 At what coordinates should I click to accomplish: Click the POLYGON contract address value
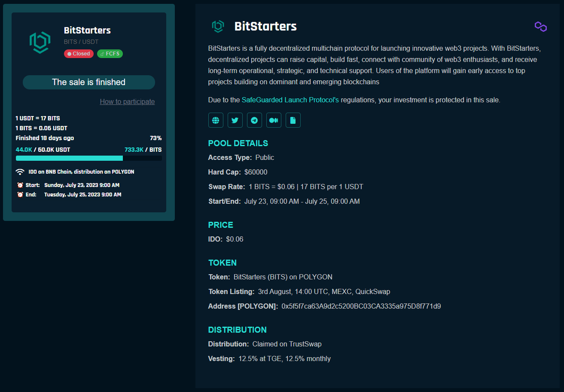click(361, 306)
